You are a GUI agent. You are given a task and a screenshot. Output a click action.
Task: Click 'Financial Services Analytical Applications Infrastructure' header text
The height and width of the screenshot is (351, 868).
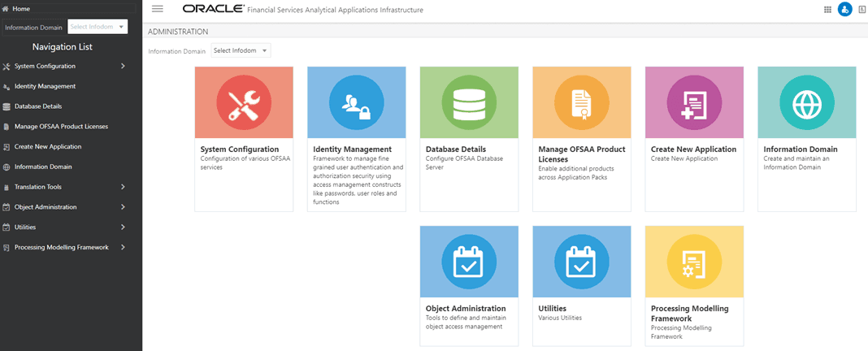click(336, 10)
